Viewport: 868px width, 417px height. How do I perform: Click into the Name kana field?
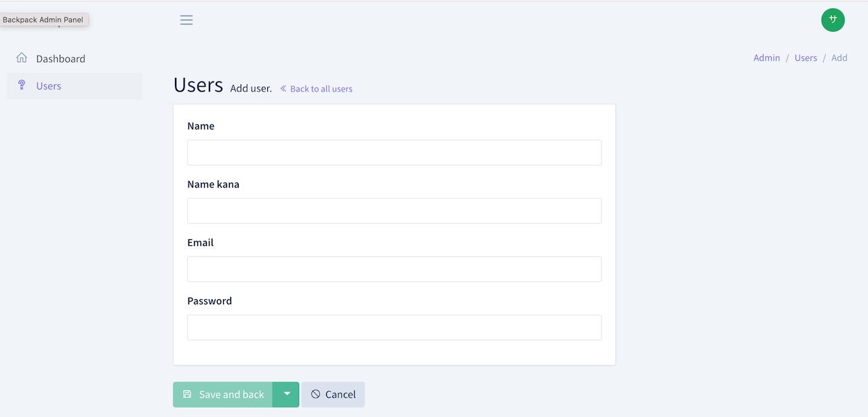point(394,211)
